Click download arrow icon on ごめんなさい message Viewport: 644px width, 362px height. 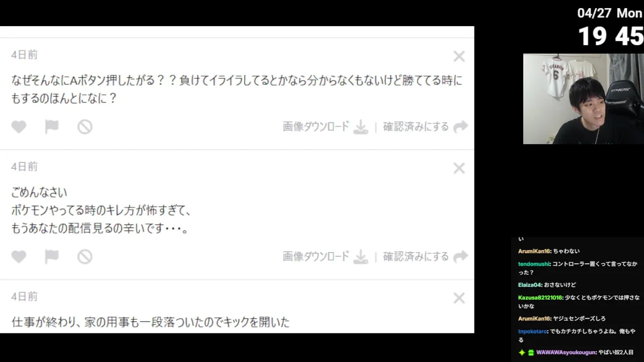pos(361,257)
